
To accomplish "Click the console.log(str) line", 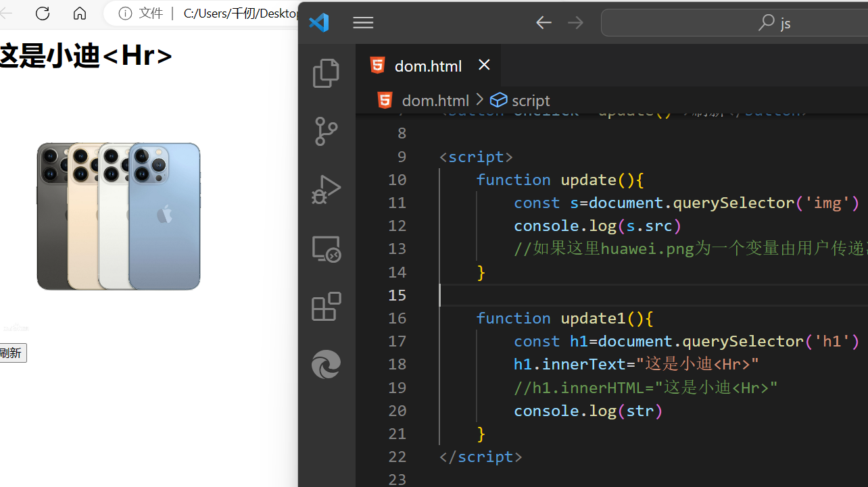I will pyautogui.click(x=588, y=411).
